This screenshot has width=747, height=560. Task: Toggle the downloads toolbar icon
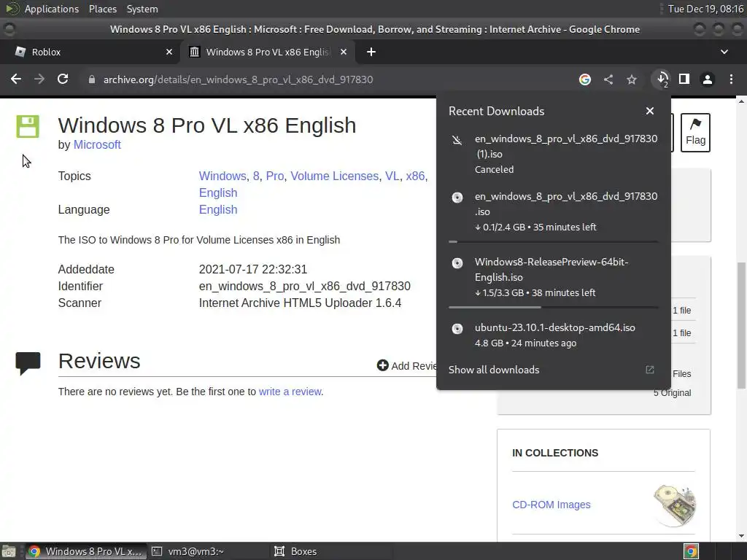click(x=662, y=79)
